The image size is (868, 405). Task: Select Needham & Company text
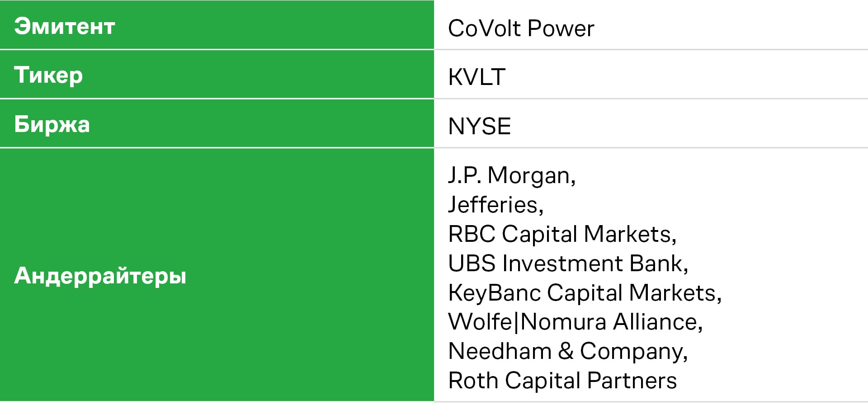(568, 352)
